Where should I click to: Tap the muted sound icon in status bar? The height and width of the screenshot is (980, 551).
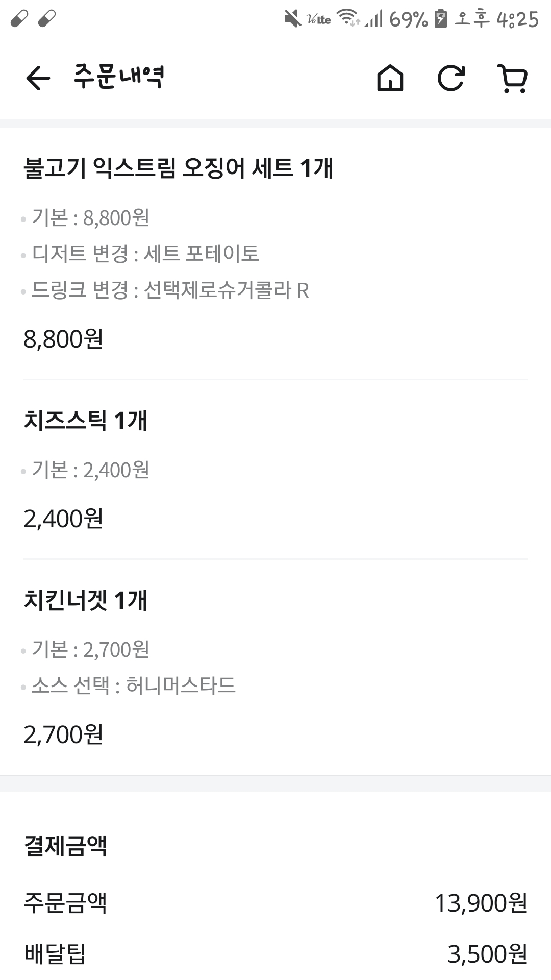pos(292,19)
